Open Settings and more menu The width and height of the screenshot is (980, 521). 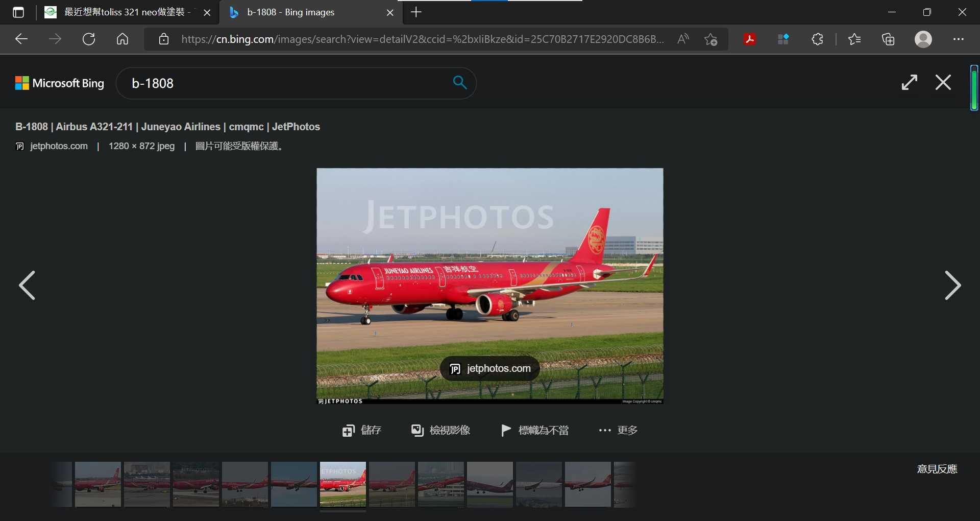959,39
